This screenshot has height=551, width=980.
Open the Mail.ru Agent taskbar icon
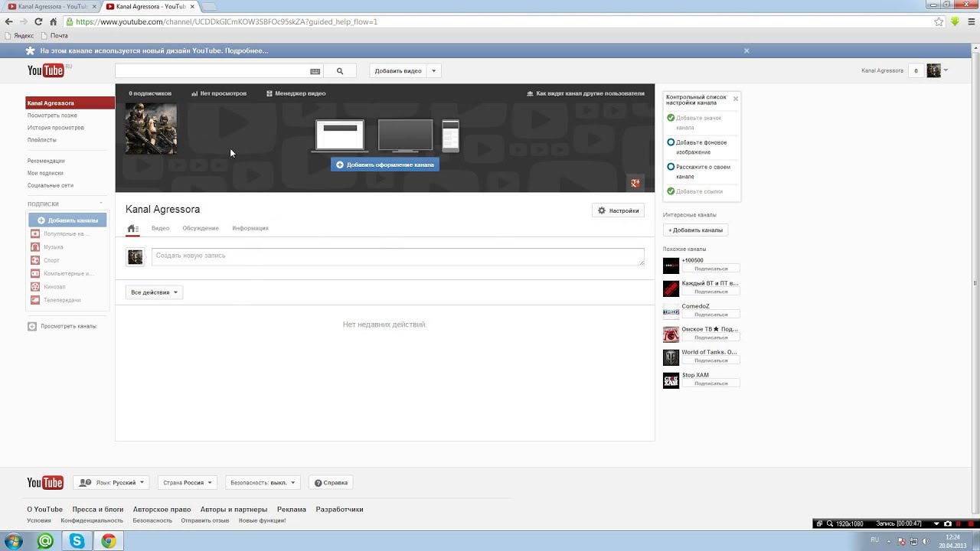pos(45,541)
